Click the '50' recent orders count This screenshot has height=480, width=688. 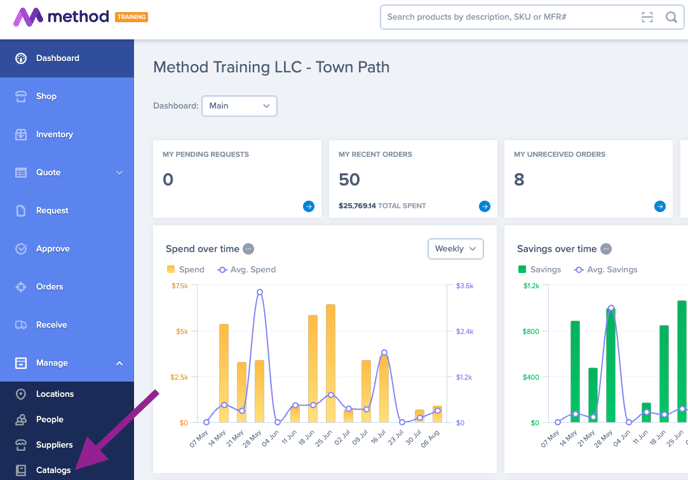click(349, 179)
